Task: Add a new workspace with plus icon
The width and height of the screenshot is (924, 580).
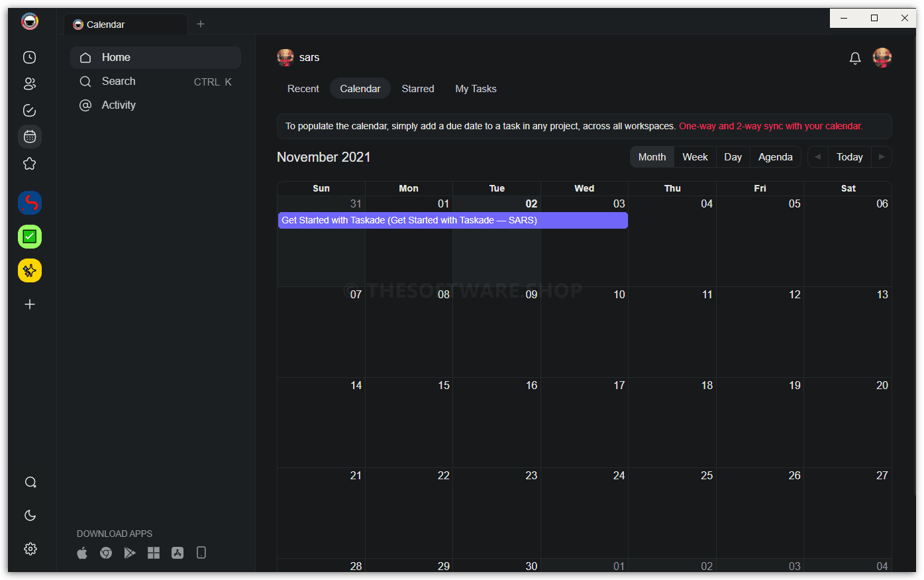Action: click(x=30, y=304)
